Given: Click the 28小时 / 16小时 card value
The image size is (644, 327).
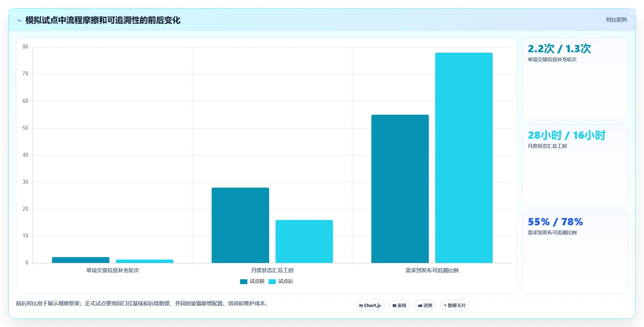Looking at the screenshot, I should click(567, 135).
